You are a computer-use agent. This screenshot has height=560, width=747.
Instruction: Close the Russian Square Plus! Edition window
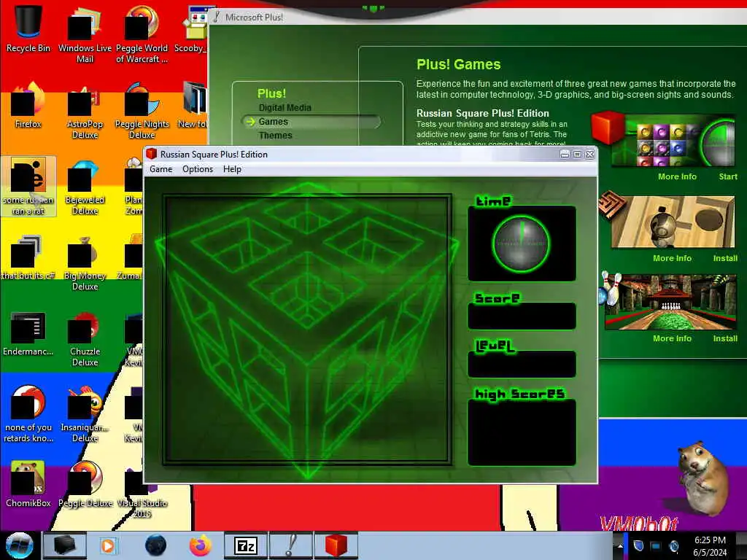pos(589,155)
